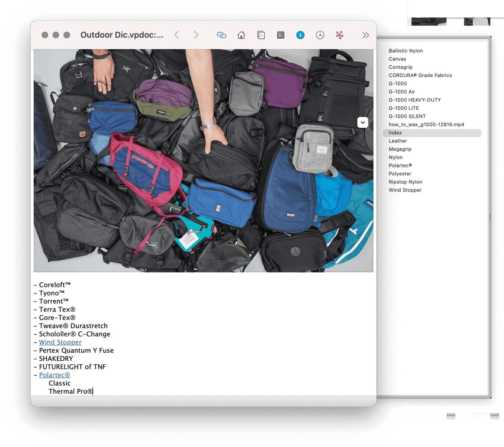Click the bags photo in the document
This screenshot has height=447, width=504.
pyautogui.click(x=203, y=160)
